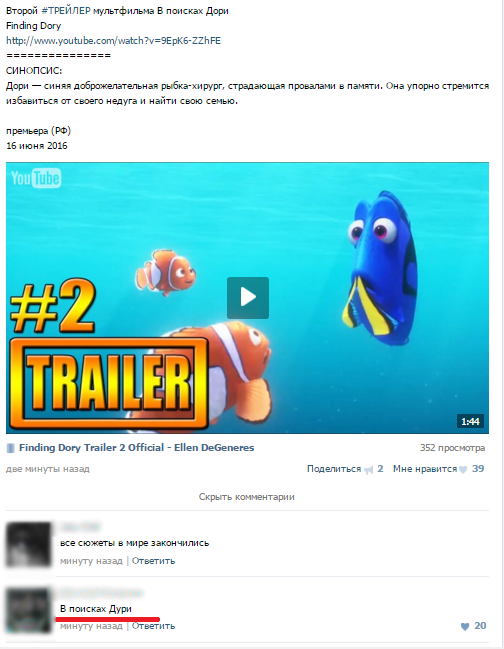
Task: Like the 'В поисках Дури' comment heart
Action: click(465, 626)
